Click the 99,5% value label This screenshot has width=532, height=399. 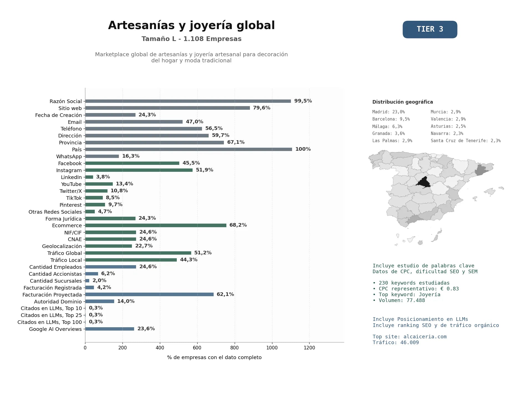303,101
